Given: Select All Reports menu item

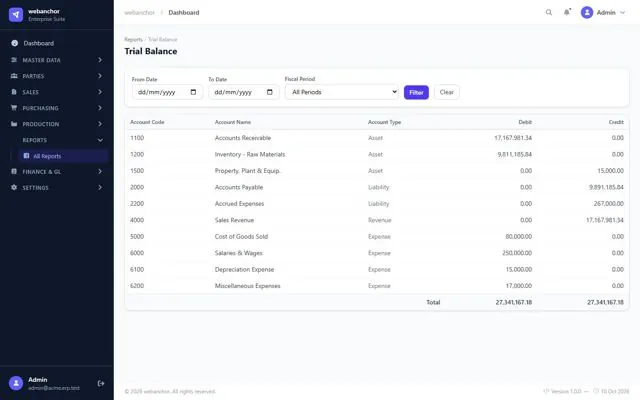Looking at the screenshot, I should coord(63,156).
